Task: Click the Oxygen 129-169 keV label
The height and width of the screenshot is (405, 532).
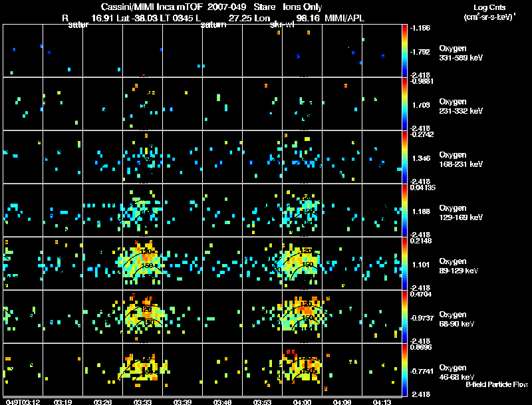Action: (461, 213)
